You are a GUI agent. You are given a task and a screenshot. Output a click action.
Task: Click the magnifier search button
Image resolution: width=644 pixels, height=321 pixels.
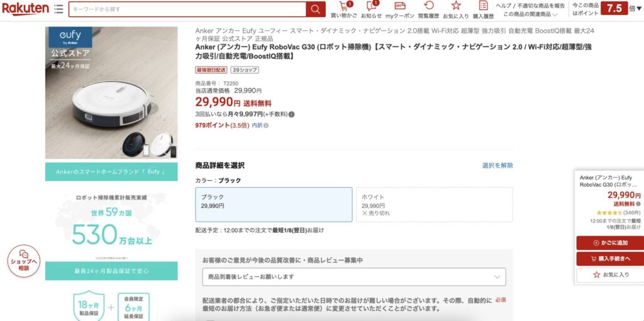pos(316,9)
